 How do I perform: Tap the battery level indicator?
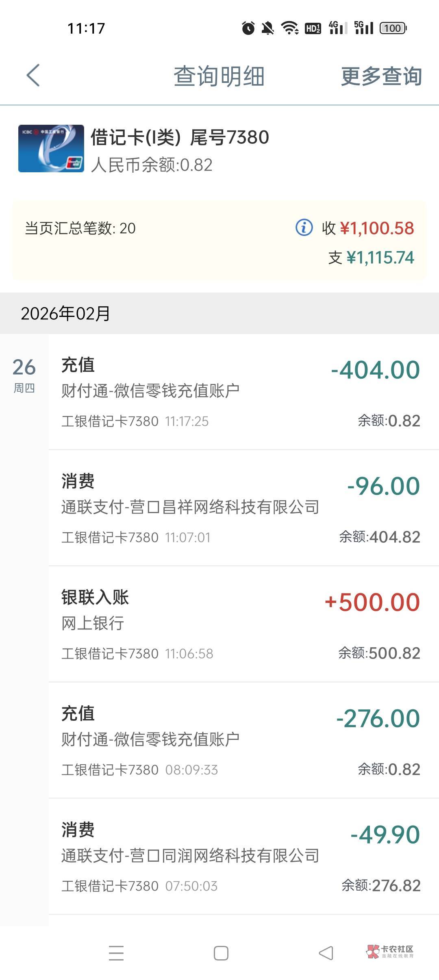point(393,28)
